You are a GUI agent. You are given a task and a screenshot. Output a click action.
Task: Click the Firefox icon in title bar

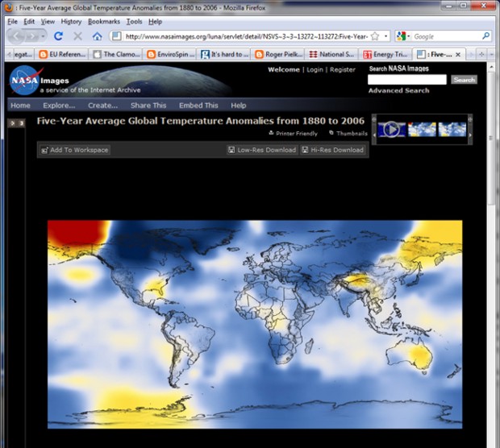pyautogui.click(x=8, y=7)
